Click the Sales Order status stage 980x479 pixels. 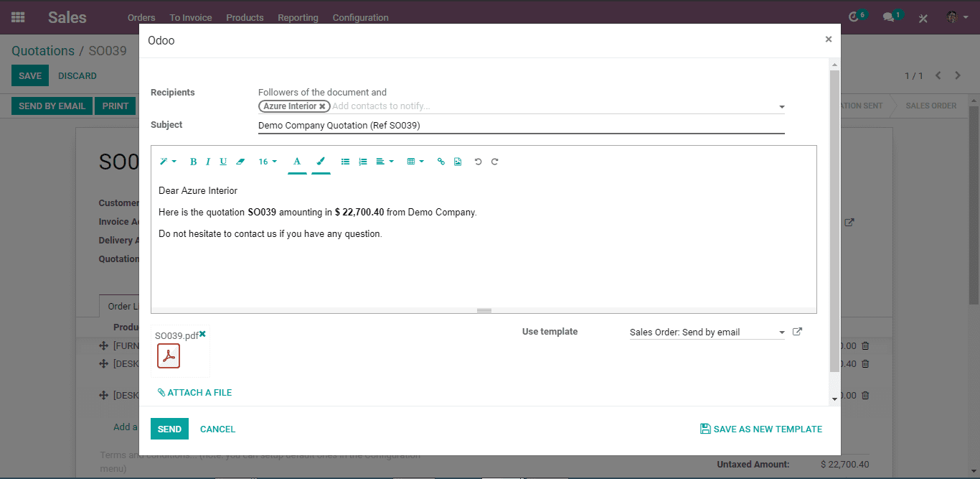pyautogui.click(x=930, y=106)
